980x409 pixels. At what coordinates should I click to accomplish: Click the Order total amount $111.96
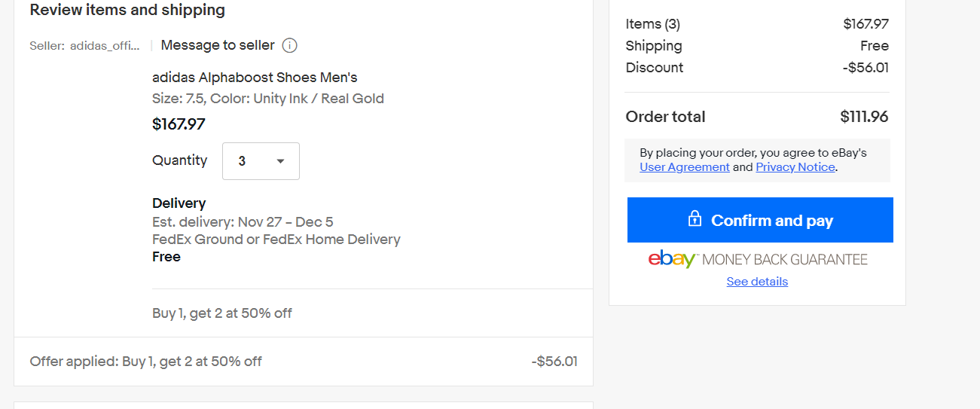tap(864, 117)
